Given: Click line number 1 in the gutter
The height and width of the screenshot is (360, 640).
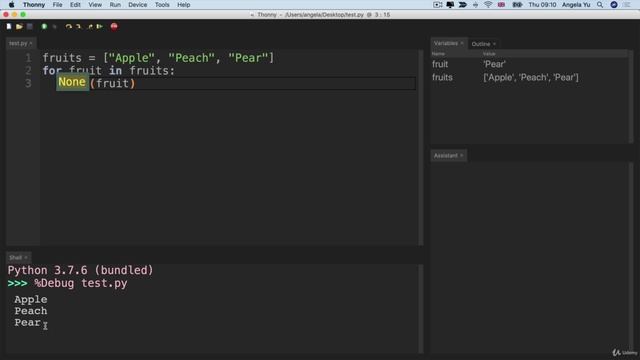Looking at the screenshot, I should click(x=28, y=58).
